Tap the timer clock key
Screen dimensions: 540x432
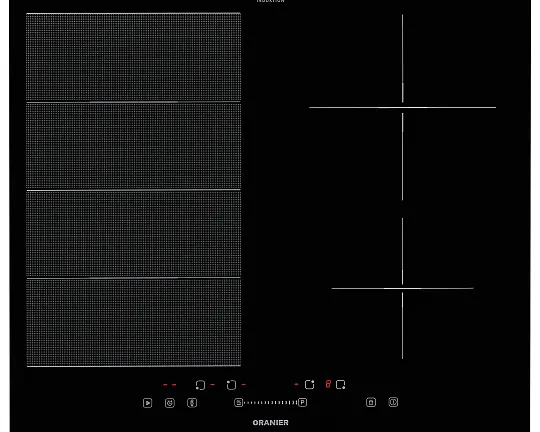click(170, 403)
